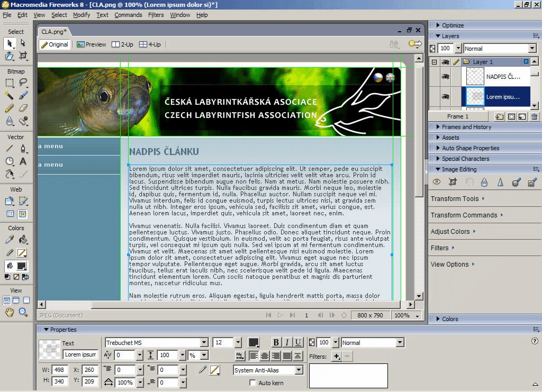
Task: Select the Hand tool
Action: 10,312
